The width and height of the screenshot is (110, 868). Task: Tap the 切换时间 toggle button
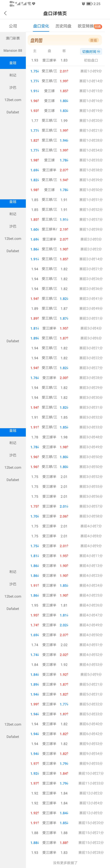pyautogui.click(x=91, y=52)
